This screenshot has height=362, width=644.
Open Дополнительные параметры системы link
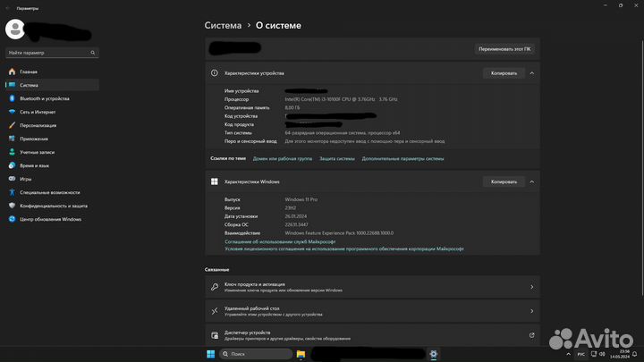point(402,158)
